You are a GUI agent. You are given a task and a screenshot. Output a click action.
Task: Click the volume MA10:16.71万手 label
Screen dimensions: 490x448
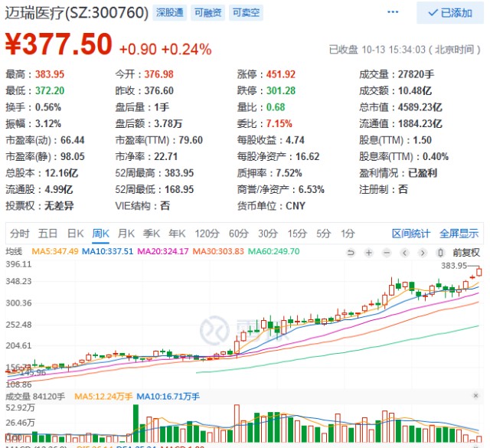tap(168, 397)
